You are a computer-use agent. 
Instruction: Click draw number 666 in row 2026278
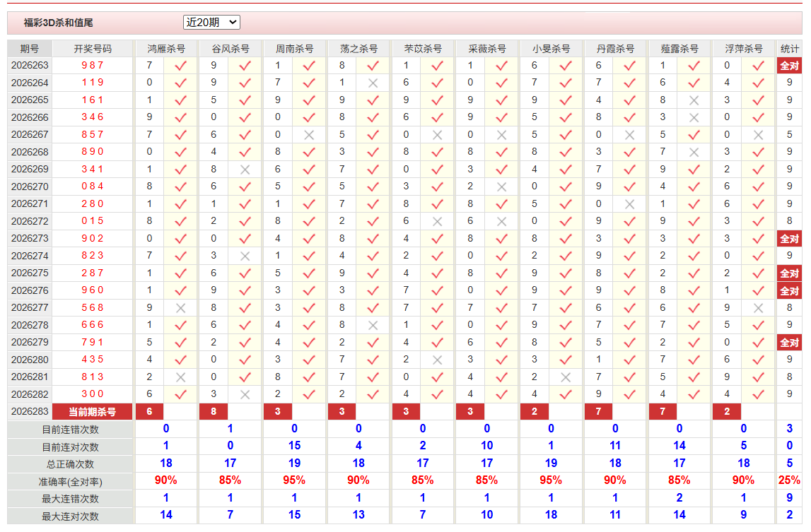[93, 325]
